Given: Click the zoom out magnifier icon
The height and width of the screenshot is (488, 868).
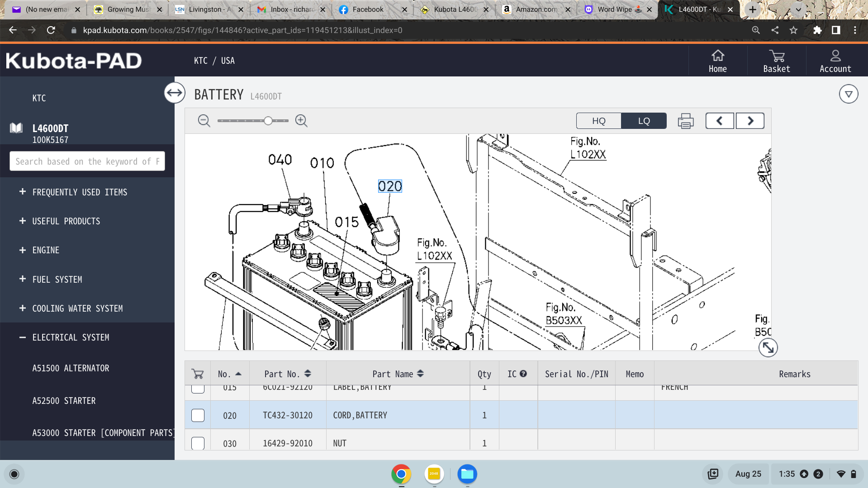Looking at the screenshot, I should (x=204, y=121).
